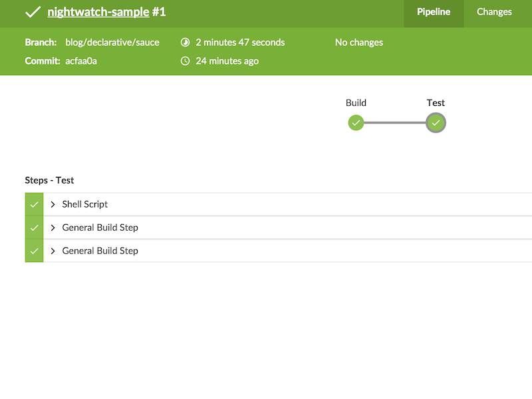This screenshot has width=532, height=399.
Task: Expand the last General Build Step chevron
Action: pos(53,251)
